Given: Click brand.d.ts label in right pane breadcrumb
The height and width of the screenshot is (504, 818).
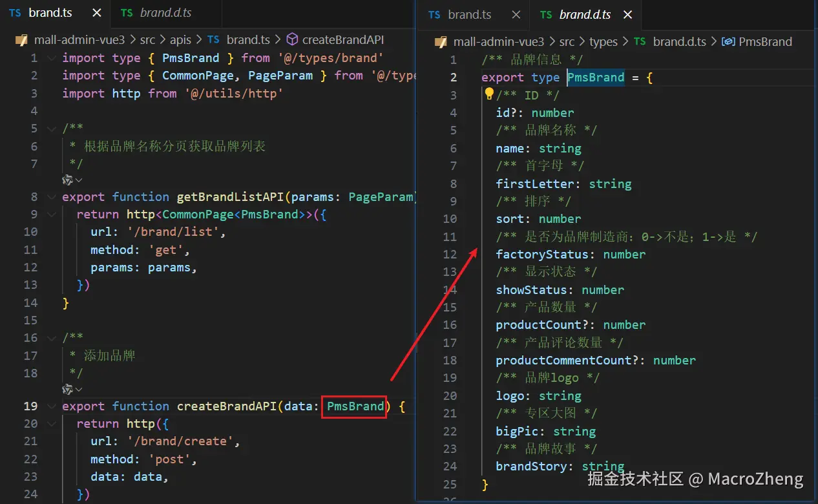Looking at the screenshot, I should (679, 42).
